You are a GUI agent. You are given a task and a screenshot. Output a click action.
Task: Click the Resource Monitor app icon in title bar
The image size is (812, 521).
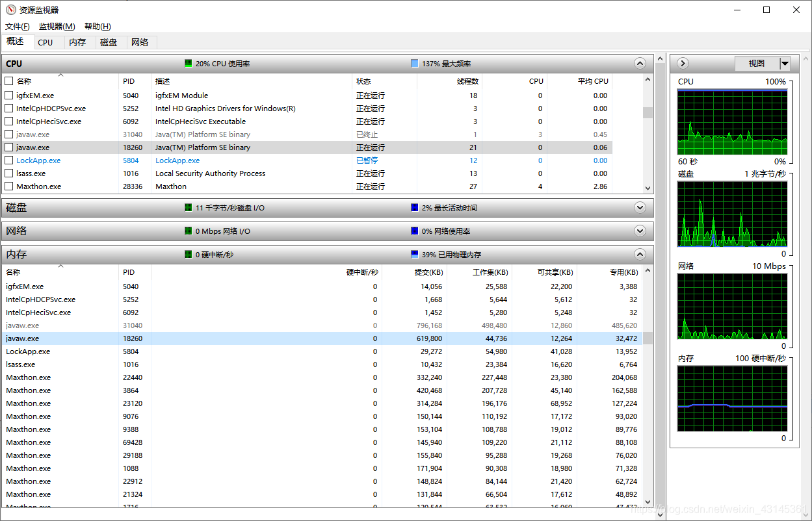pyautogui.click(x=10, y=10)
